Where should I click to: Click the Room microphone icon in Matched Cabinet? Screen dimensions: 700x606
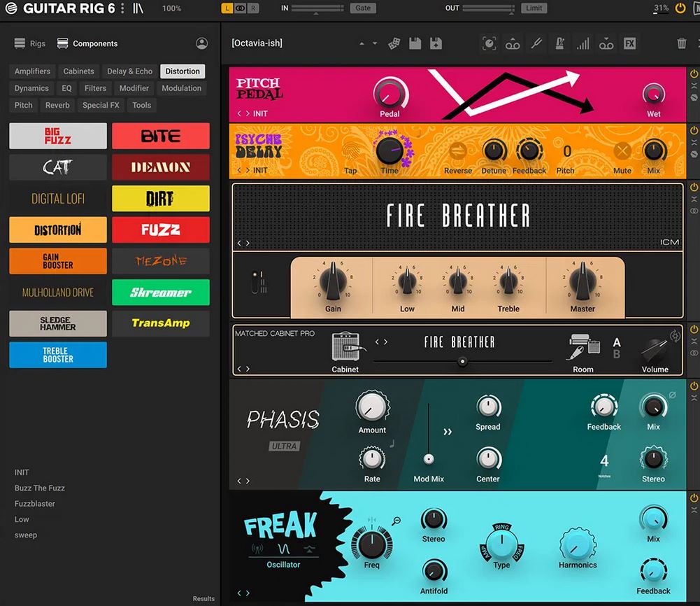click(x=584, y=347)
